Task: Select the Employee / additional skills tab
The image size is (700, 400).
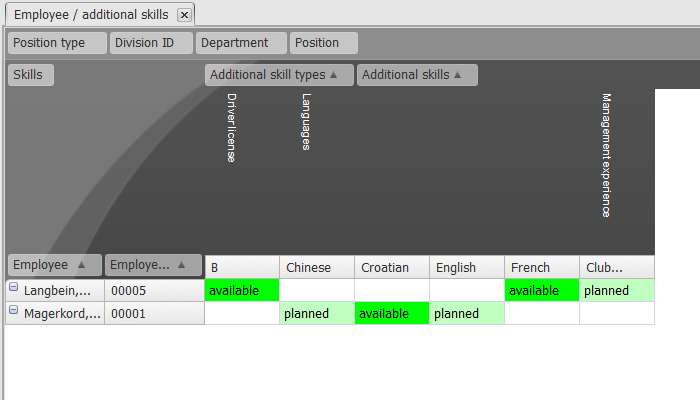Action: (x=90, y=15)
